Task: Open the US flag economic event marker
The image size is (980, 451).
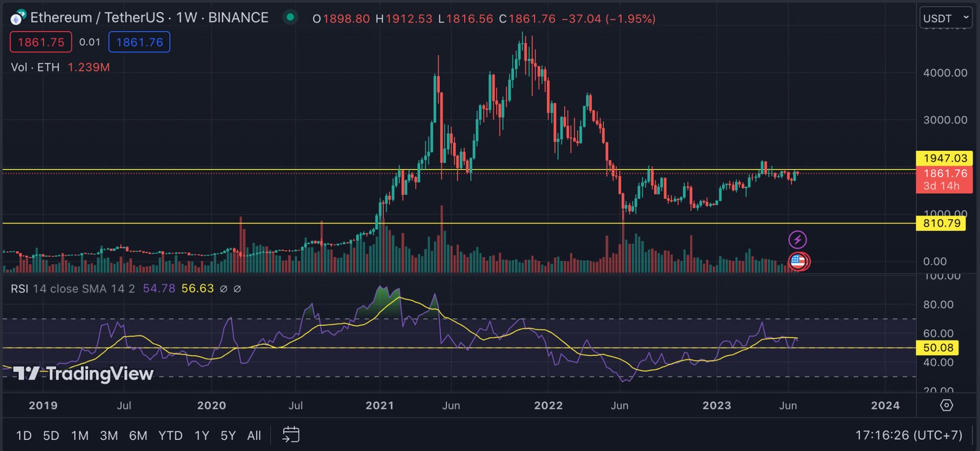Action: pyautogui.click(x=798, y=262)
